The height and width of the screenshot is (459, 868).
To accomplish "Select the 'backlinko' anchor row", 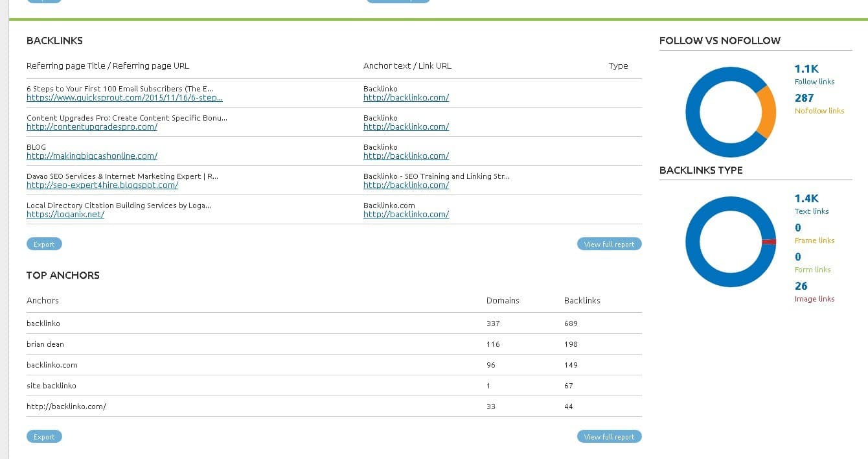I will (x=334, y=324).
